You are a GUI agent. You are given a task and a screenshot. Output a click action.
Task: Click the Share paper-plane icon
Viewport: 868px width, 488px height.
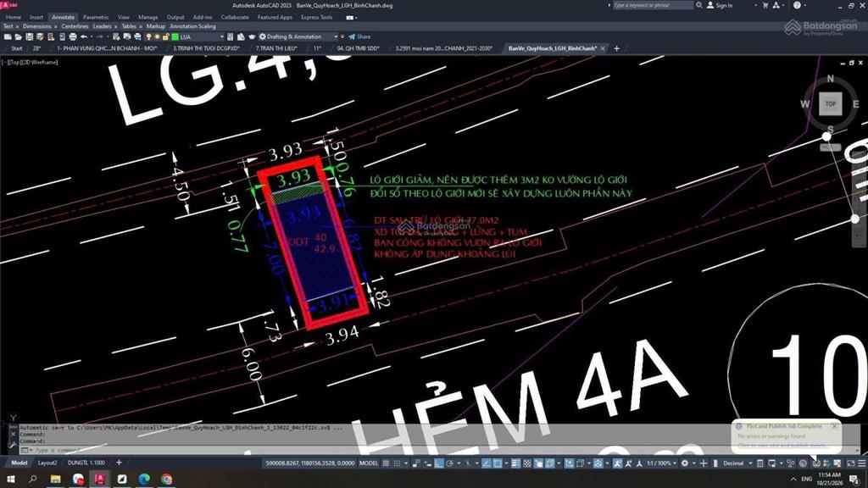[352, 37]
